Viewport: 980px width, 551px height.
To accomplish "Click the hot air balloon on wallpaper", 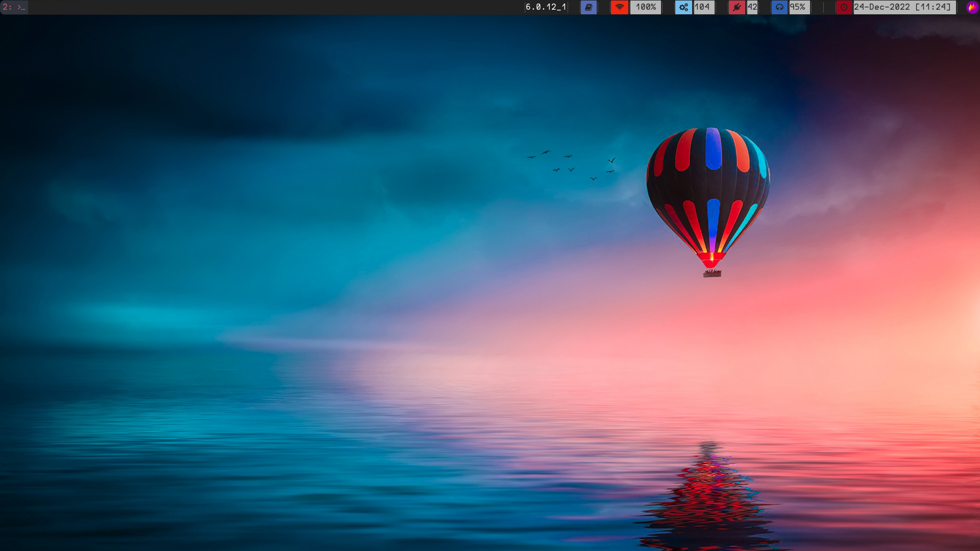I will tap(708, 189).
